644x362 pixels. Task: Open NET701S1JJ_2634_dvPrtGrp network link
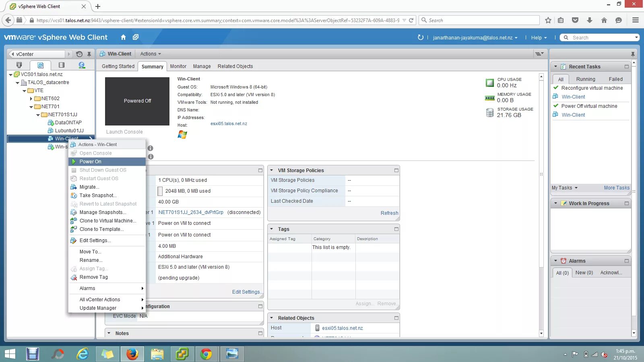[x=191, y=212]
